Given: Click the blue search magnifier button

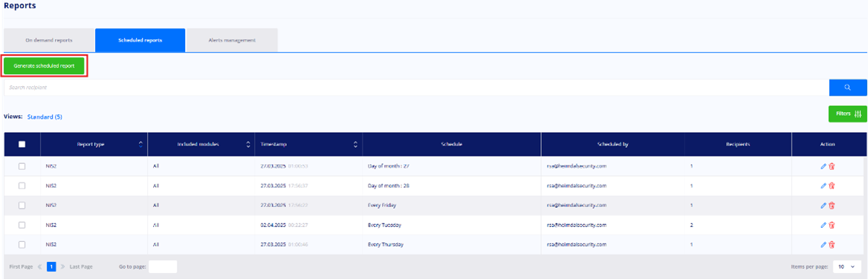Looking at the screenshot, I should click(x=847, y=88).
